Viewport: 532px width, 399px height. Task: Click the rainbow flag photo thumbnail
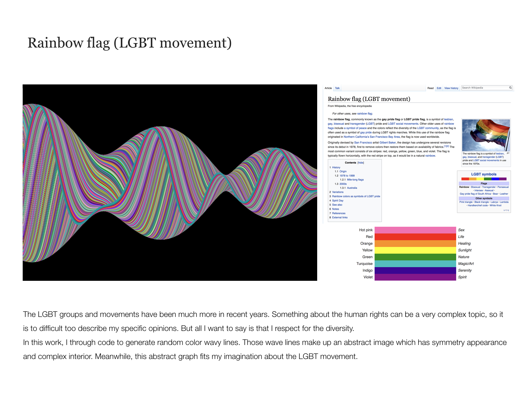pos(486,135)
